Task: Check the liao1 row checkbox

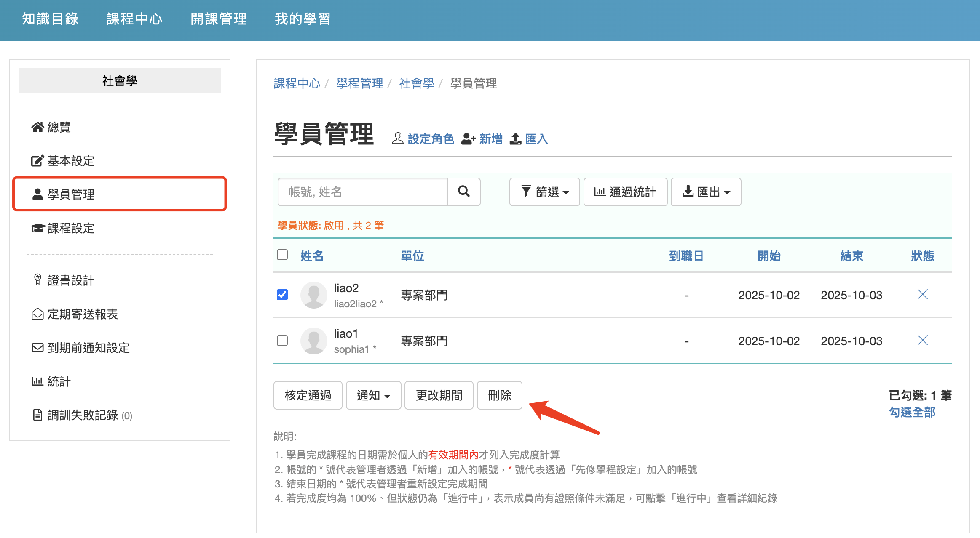Action: coord(282,340)
